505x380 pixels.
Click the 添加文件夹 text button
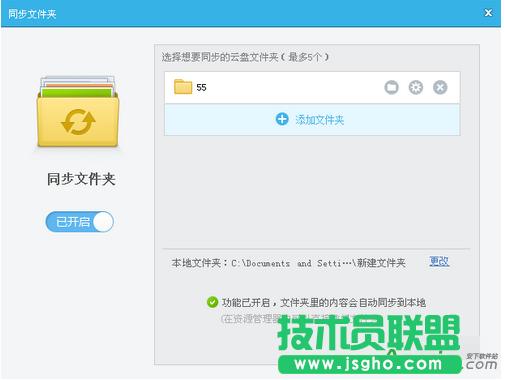coord(319,120)
